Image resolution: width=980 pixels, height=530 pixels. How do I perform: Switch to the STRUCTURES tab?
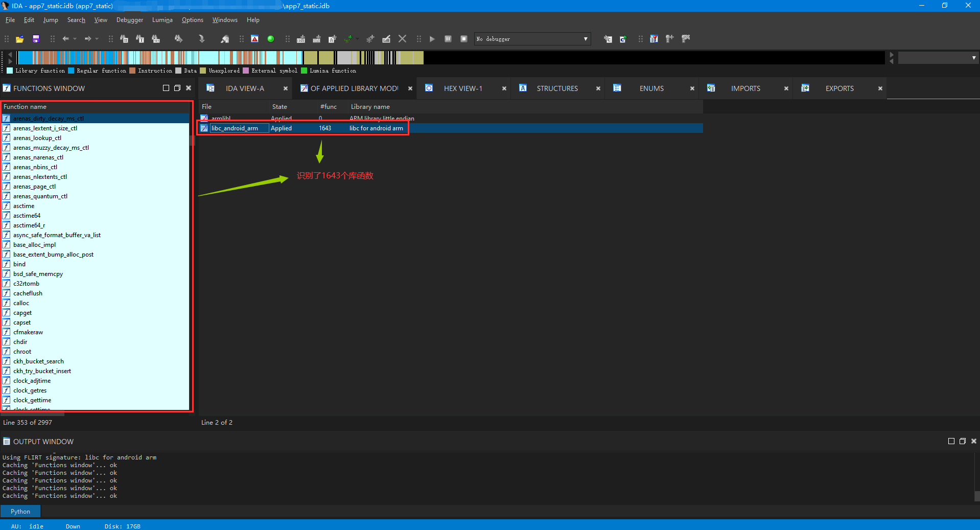click(557, 88)
